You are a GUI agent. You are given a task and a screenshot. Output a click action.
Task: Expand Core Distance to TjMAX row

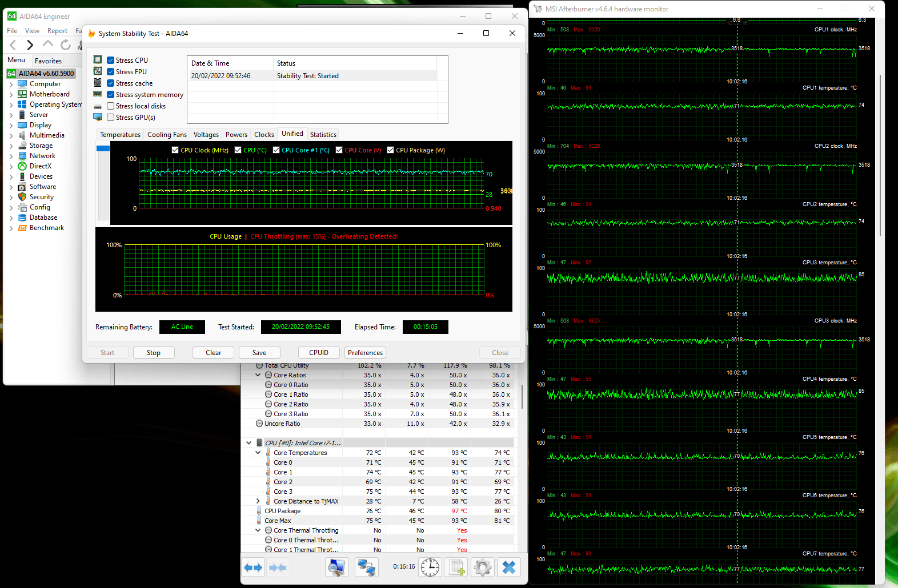[258, 501]
